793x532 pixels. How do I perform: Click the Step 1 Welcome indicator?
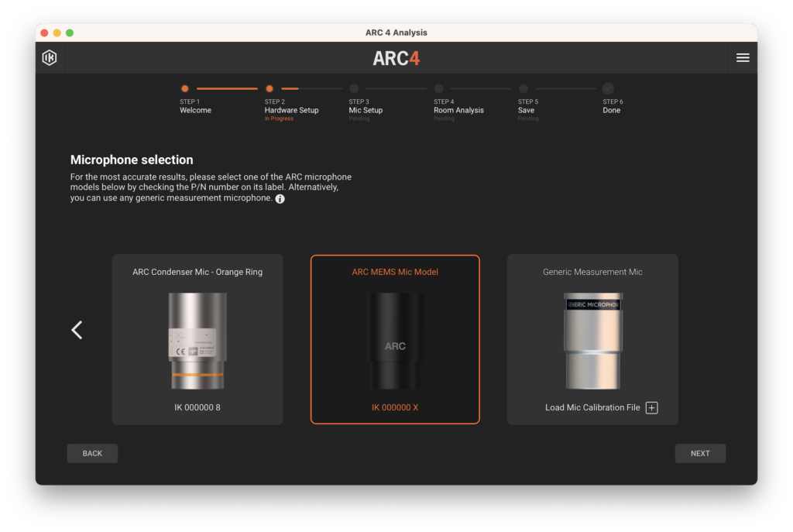185,89
